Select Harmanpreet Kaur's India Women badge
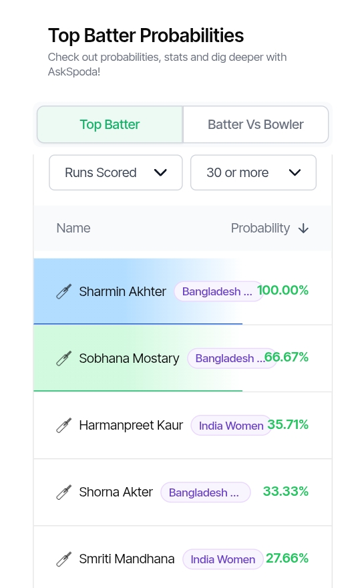The width and height of the screenshot is (364, 588). (x=231, y=426)
